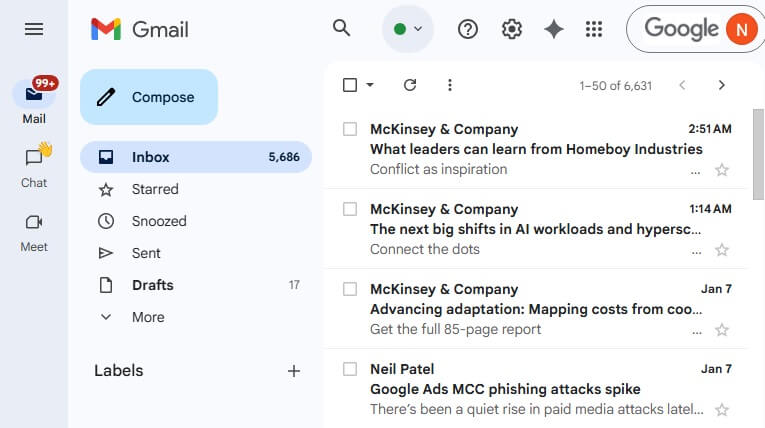Click the Google wordmark by avatar

coord(682,29)
